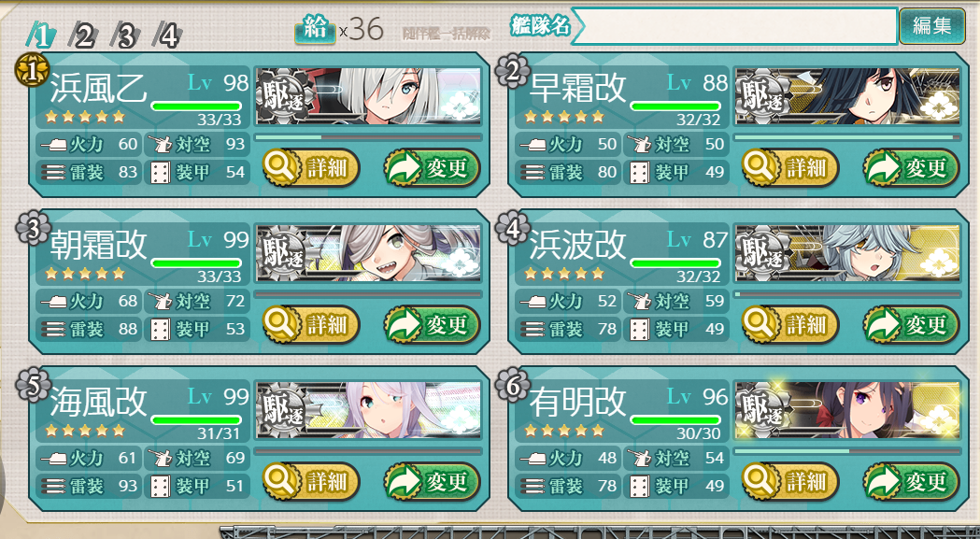This screenshot has width=980, height=539.
Task: Swap out 海風改 using 変更
Action: (x=432, y=481)
